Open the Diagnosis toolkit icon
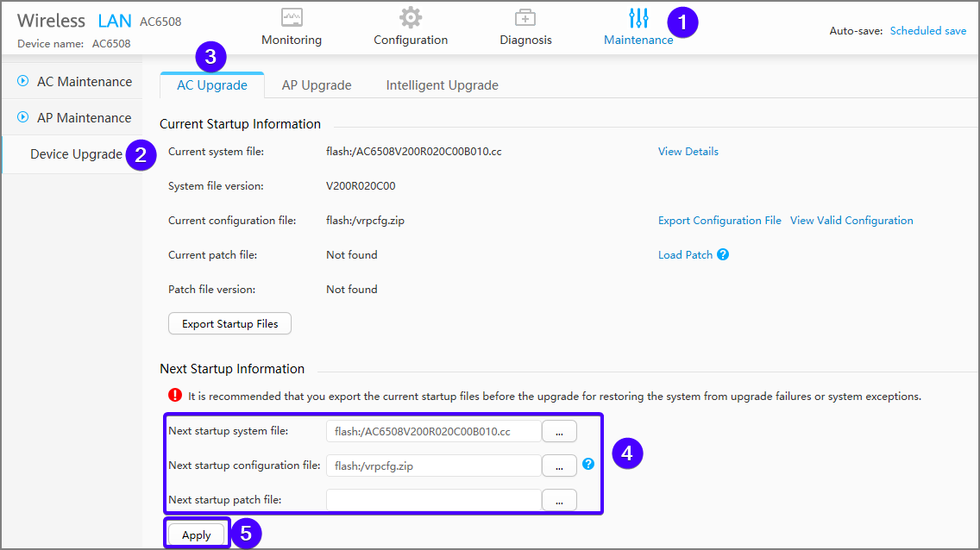This screenshot has height=550, width=980. (525, 18)
